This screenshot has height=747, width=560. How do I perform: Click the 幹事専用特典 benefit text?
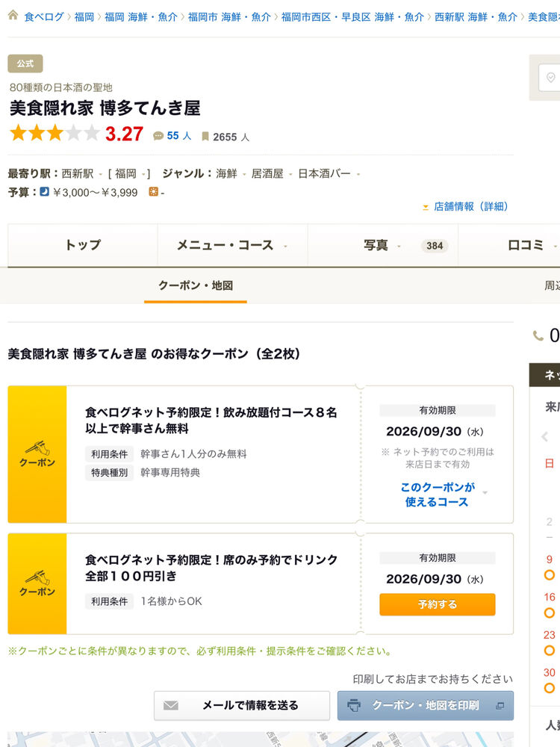[x=170, y=473]
